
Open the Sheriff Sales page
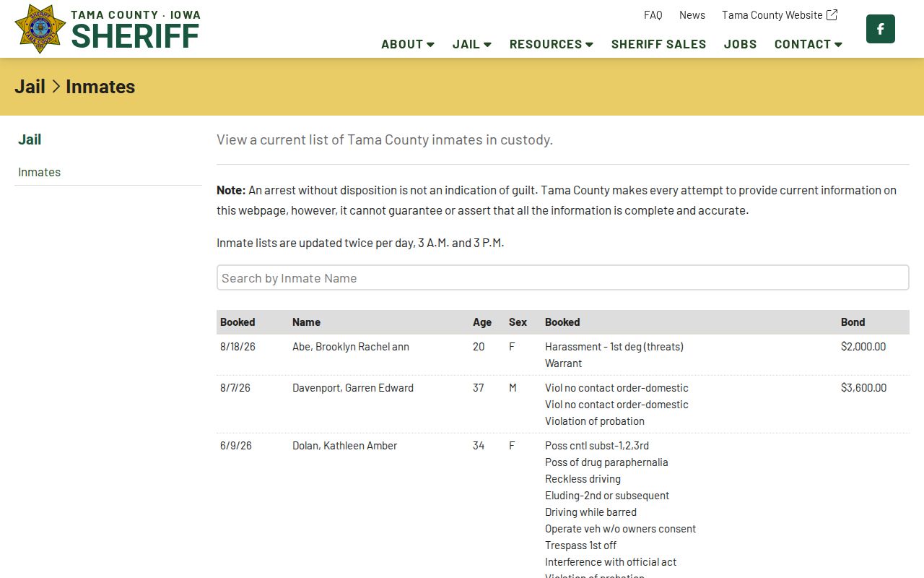click(x=659, y=44)
